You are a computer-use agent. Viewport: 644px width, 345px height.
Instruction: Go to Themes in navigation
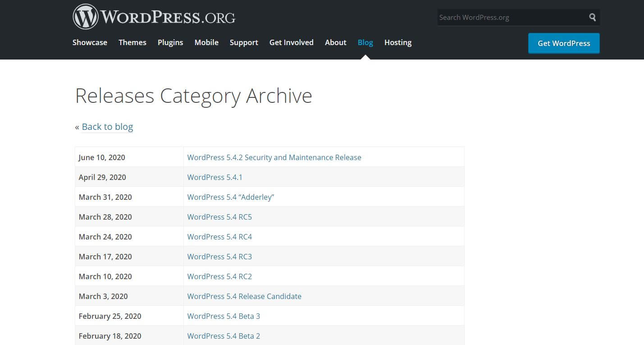tap(132, 42)
